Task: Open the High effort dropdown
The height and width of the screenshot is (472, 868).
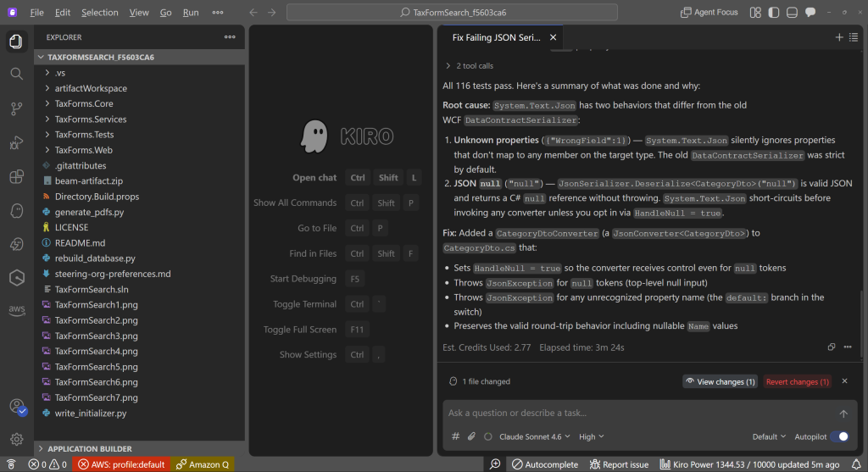Action: click(591, 436)
